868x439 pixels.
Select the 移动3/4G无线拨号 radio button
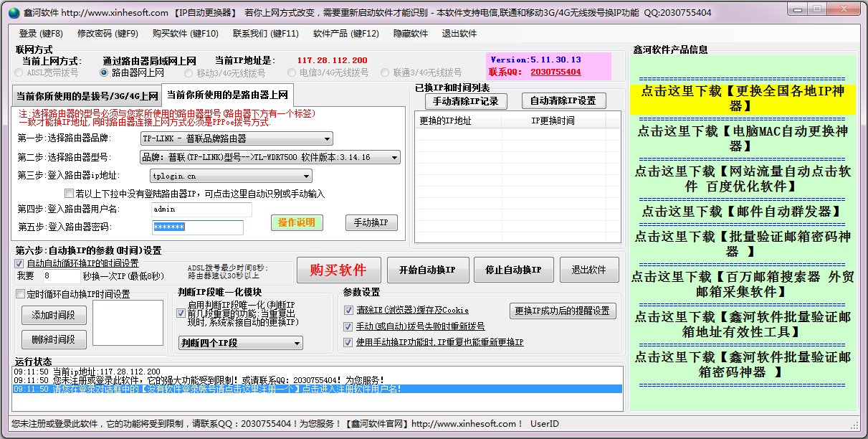point(225,72)
